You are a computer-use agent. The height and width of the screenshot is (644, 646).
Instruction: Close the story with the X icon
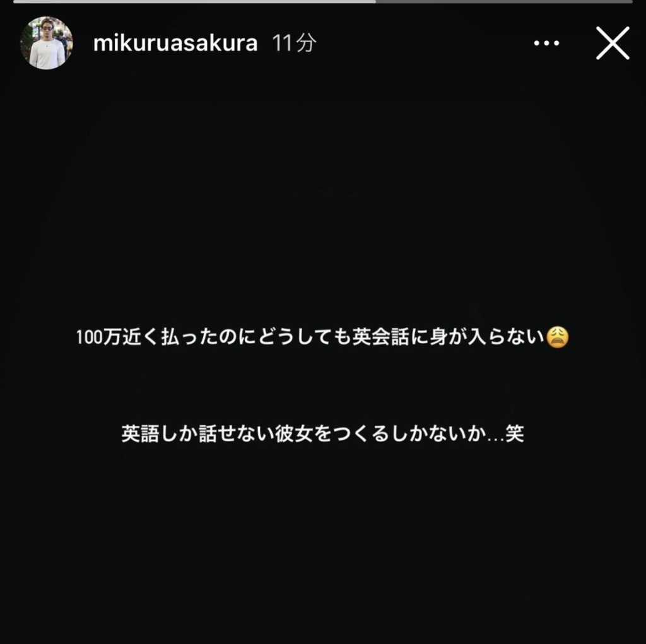(x=613, y=43)
